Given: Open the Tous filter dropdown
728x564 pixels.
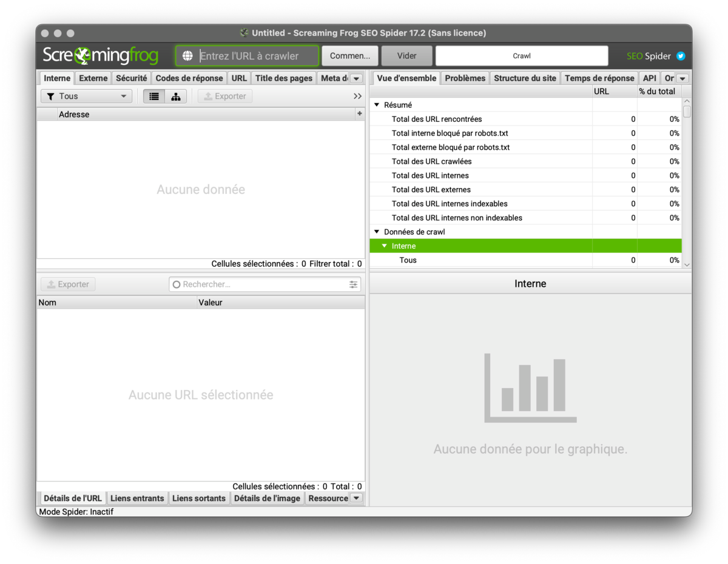Looking at the screenshot, I should tap(86, 96).
